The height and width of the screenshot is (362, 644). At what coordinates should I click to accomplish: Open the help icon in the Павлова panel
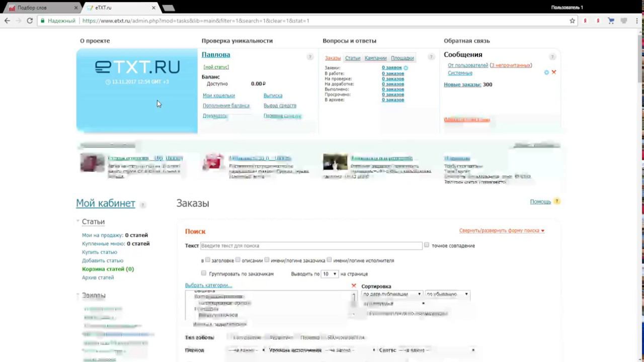tap(310, 57)
